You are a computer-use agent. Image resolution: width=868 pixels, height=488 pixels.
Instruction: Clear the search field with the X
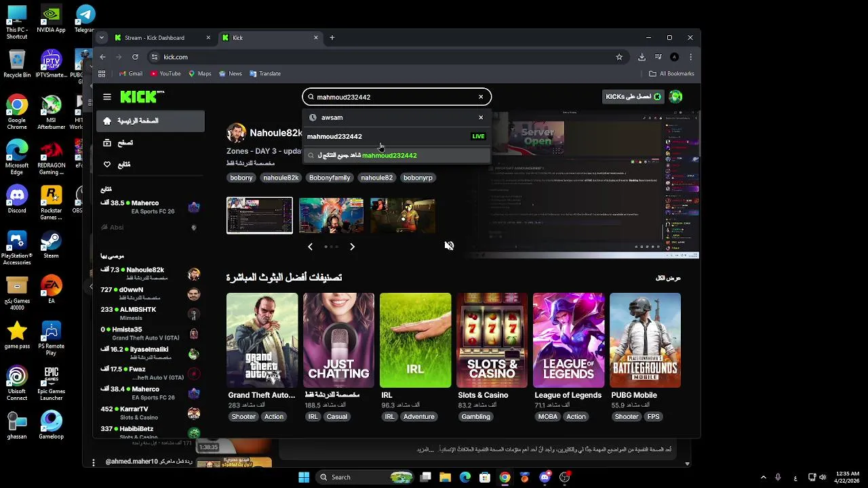pyautogui.click(x=481, y=97)
